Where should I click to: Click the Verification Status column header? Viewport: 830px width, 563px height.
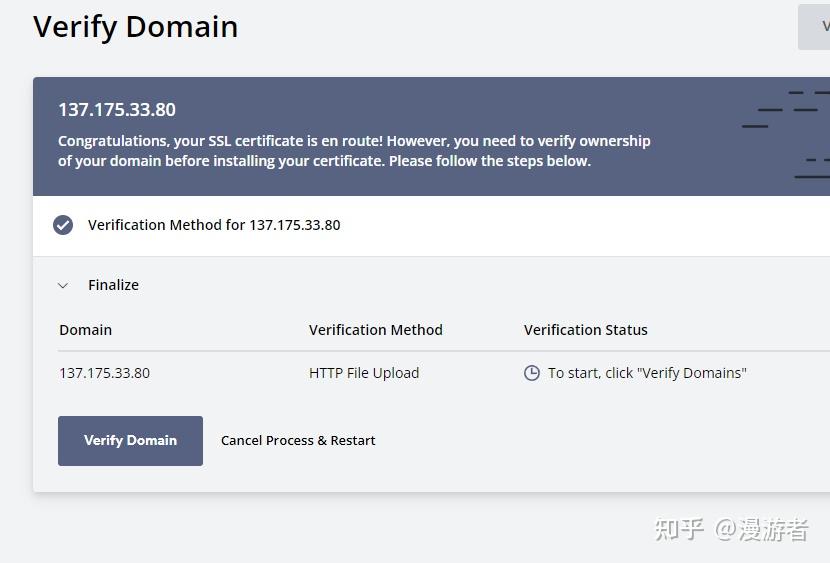pyautogui.click(x=585, y=330)
